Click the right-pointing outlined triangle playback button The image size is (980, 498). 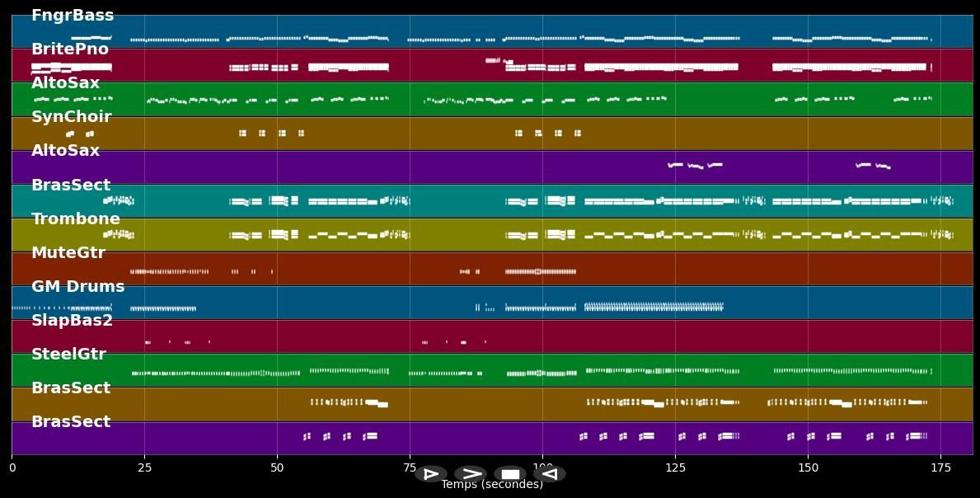[431, 474]
